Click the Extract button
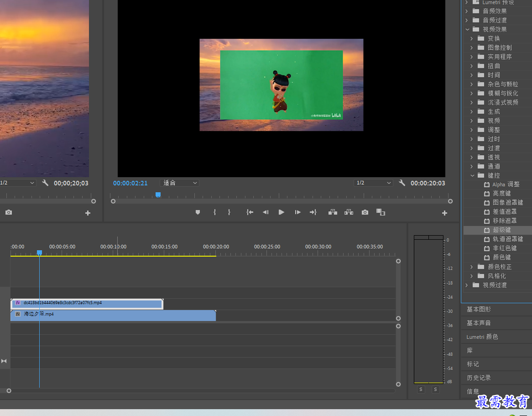Image resolution: width=532 pixels, height=416 pixels. 349,212
